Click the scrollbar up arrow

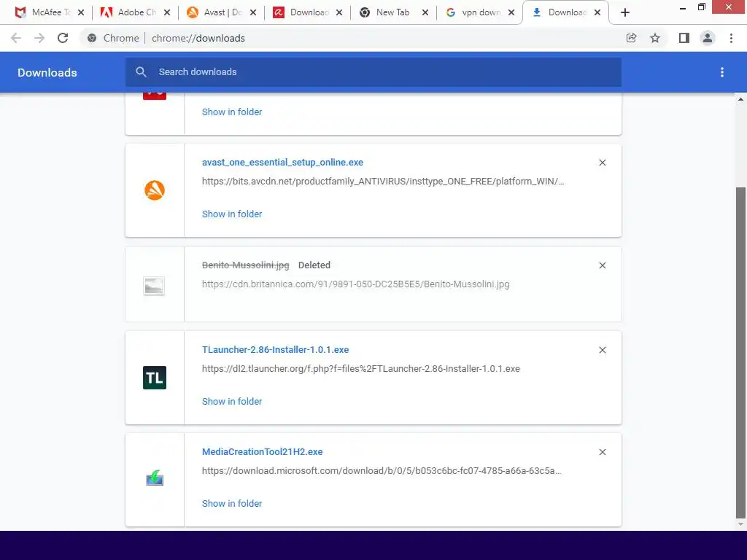click(740, 99)
